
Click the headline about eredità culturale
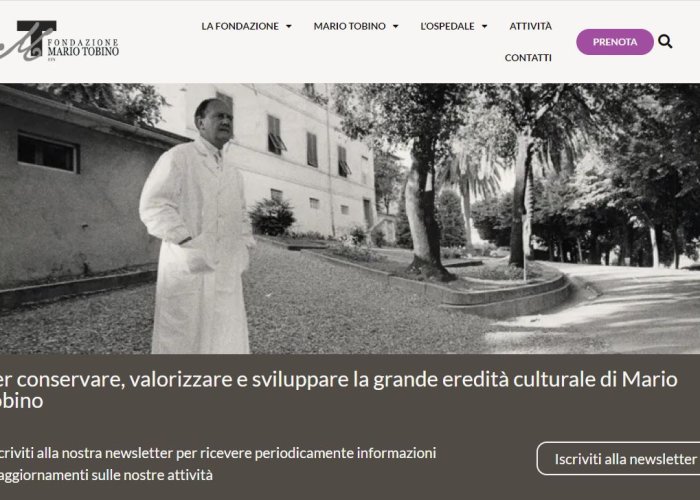point(338,390)
